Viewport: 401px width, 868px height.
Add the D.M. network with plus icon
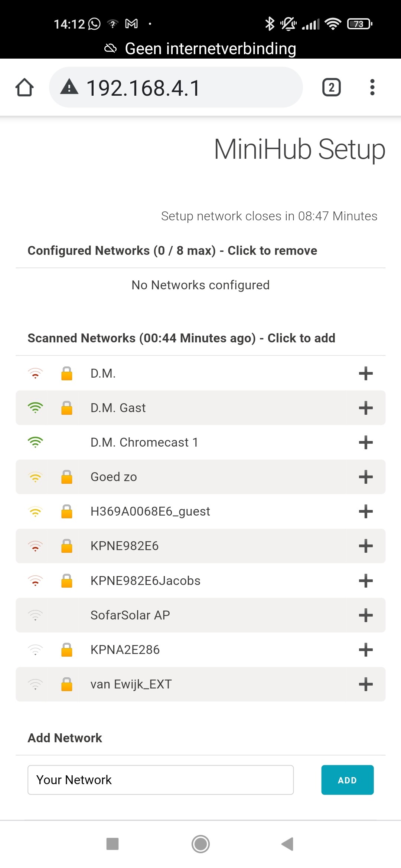click(x=366, y=373)
